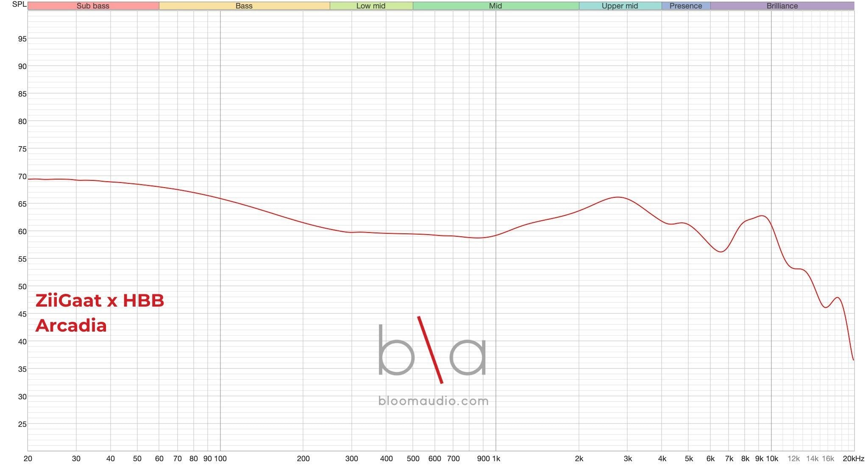The height and width of the screenshot is (465, 868).
Task: Click the 2k frequency axis label
Action: [x=579, y=459]
